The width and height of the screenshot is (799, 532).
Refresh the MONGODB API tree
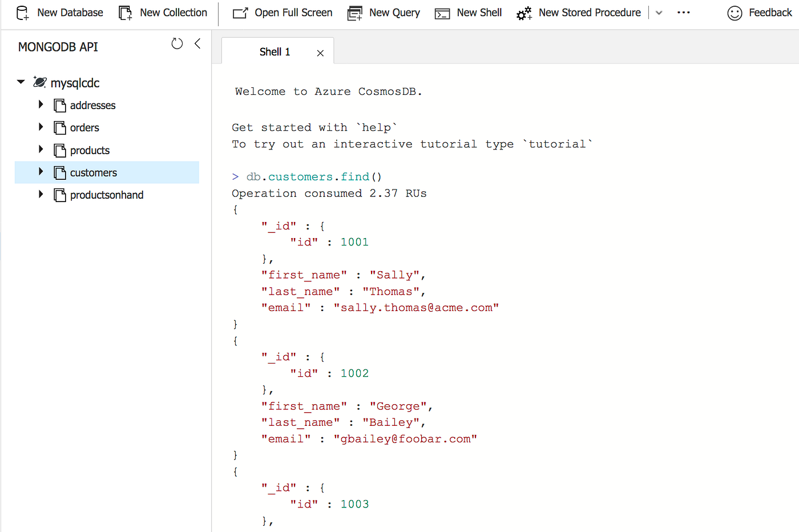pos(177,43)
